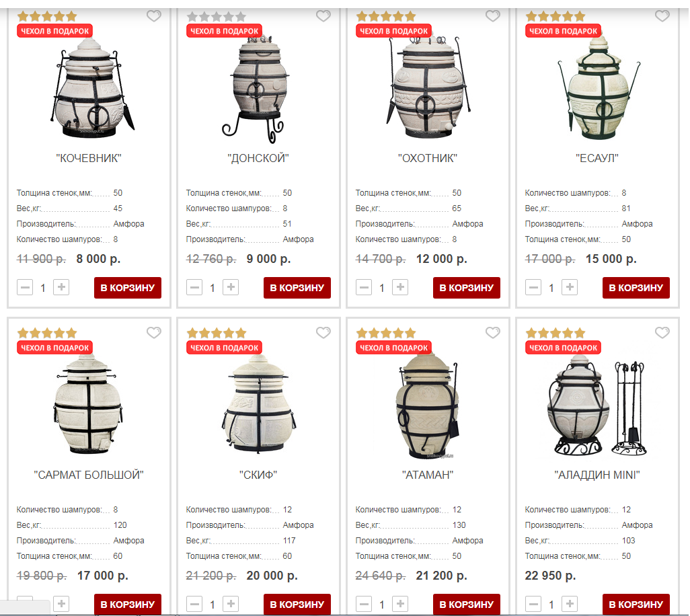
Task: Decrease quantity of "ДОНСКОЙ" with minus
Action: click(194, 287)
